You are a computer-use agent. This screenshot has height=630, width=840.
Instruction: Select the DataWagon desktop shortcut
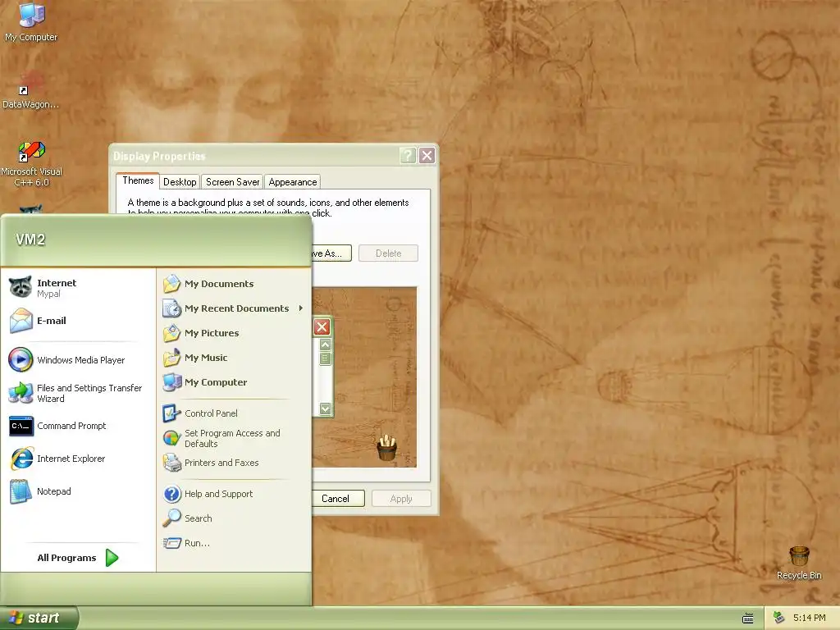[x=31, y=90]
